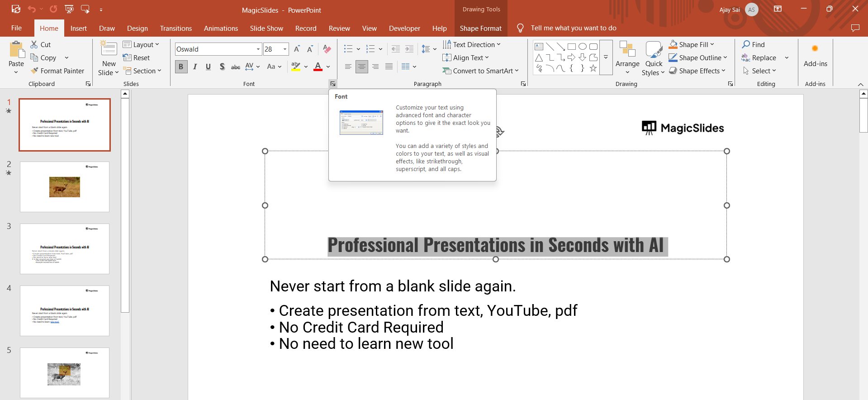
Task: Toggle Underline formatting
Action: 208,67
